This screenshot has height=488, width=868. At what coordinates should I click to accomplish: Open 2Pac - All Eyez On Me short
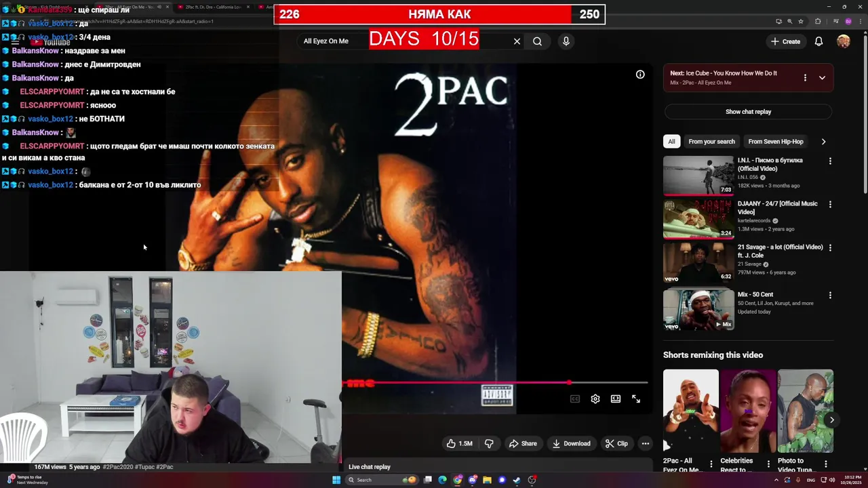point(690,411)
